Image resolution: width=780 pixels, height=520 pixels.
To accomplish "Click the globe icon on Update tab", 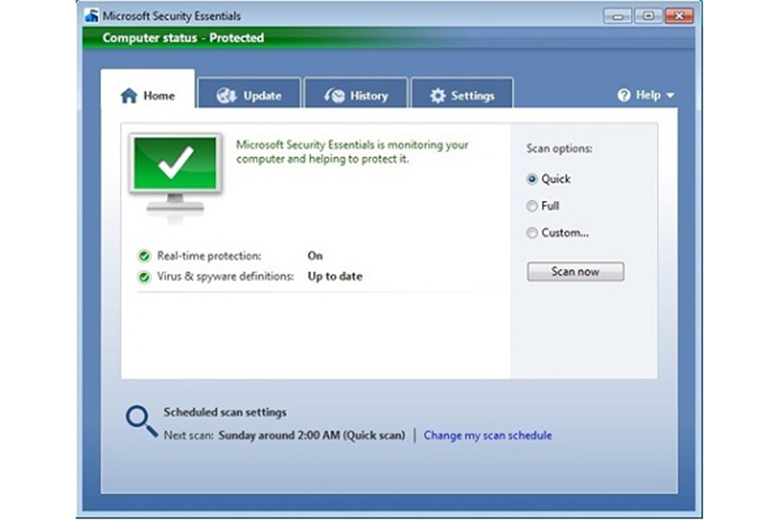I will tap(226, 96).
